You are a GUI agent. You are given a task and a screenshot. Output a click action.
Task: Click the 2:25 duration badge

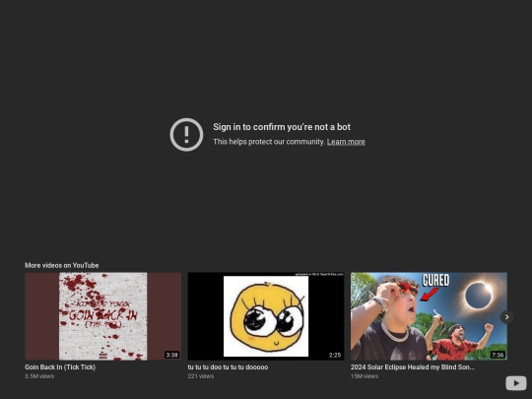coord(335,355)
